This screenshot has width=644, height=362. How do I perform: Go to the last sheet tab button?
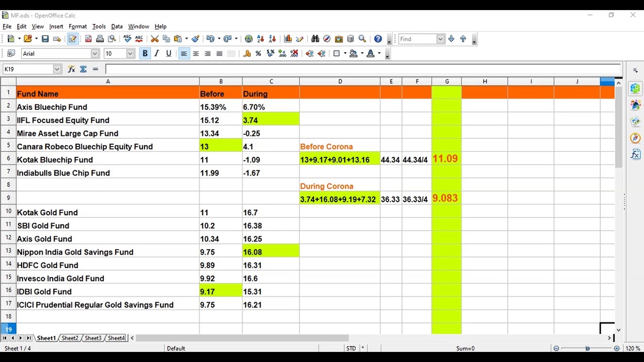29,338
